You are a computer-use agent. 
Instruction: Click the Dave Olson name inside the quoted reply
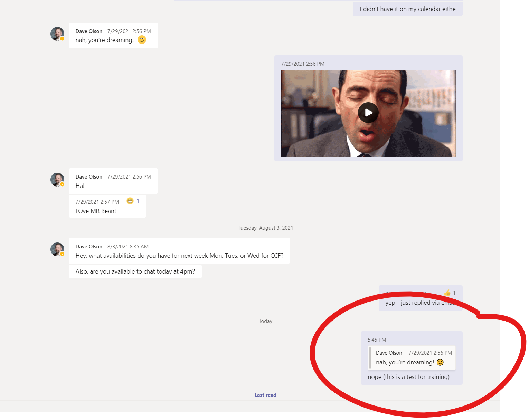pos(389,353)
